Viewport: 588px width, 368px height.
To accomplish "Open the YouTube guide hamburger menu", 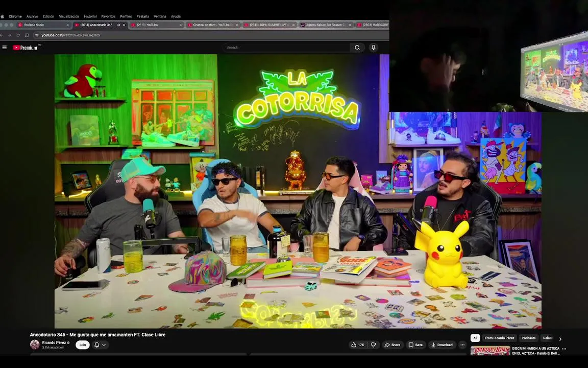I will (5, 48).
